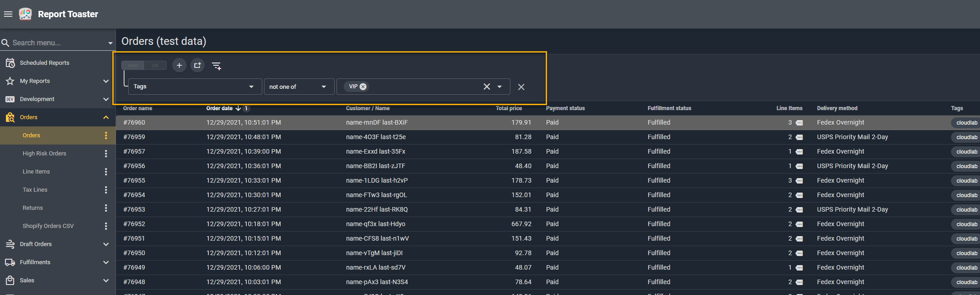Image resolution: width=980 pixels, height=295 pixels.
Task: Switch filter logic to OR
Action: tap(155, 66)
